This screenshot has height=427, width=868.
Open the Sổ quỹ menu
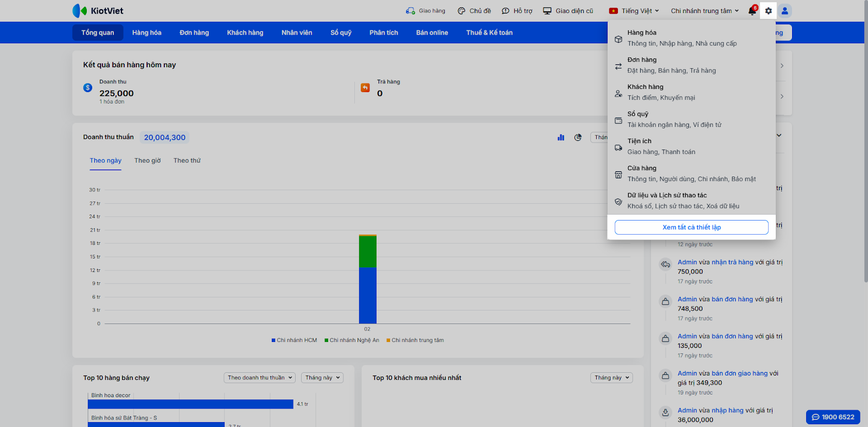(341, 33)
